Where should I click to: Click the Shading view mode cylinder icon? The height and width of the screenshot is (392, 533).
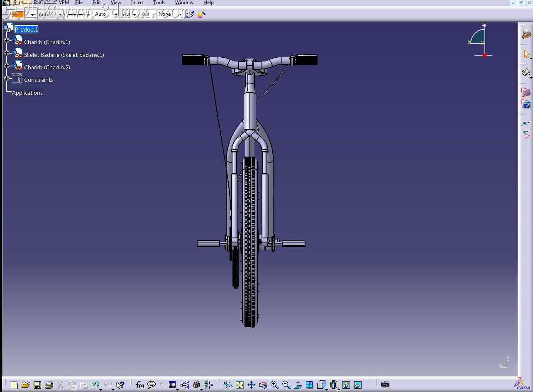(333, 385)
